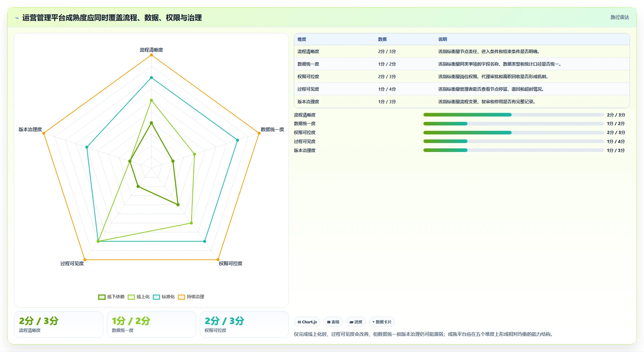
Task: Click the 1分 / 4分 value in table
Action: point(387,89)
